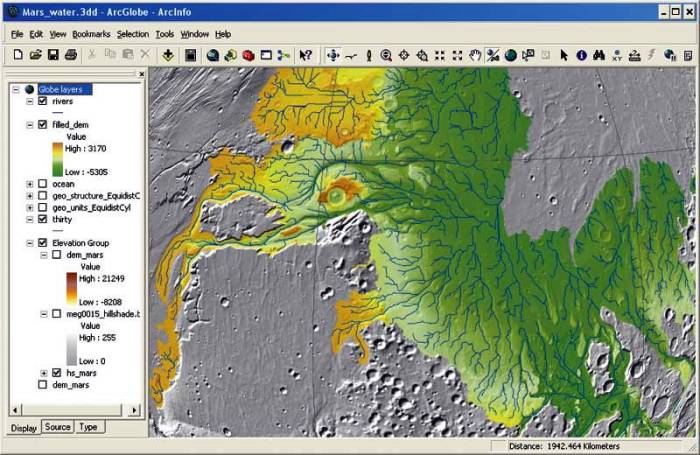Click the Full View globe icon
Image resolution: width=700 pixels, height=455 pixels.
510,55
